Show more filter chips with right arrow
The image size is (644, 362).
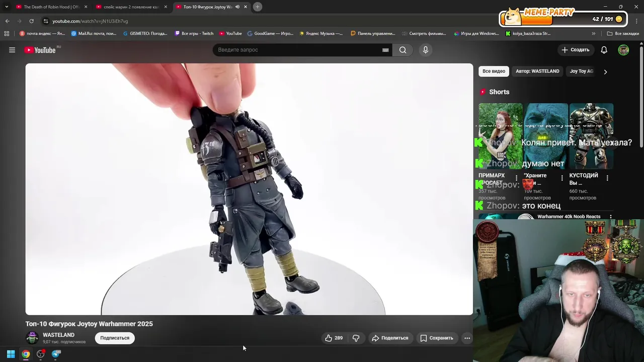click(605, 72)
